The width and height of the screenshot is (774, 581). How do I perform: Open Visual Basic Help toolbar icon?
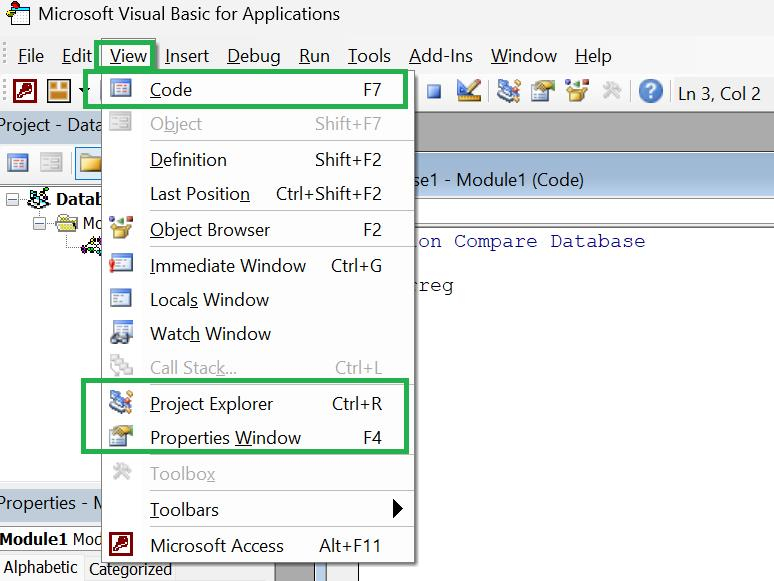(651, 91)
